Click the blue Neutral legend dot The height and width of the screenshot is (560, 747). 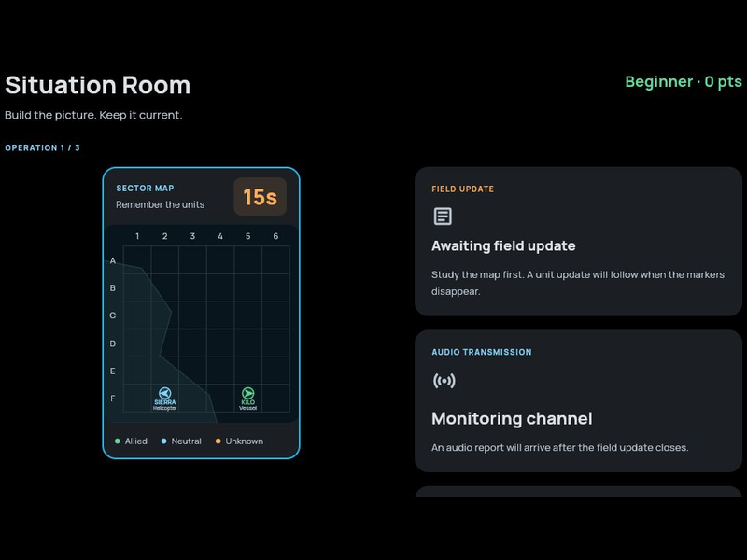click(164, 441)
